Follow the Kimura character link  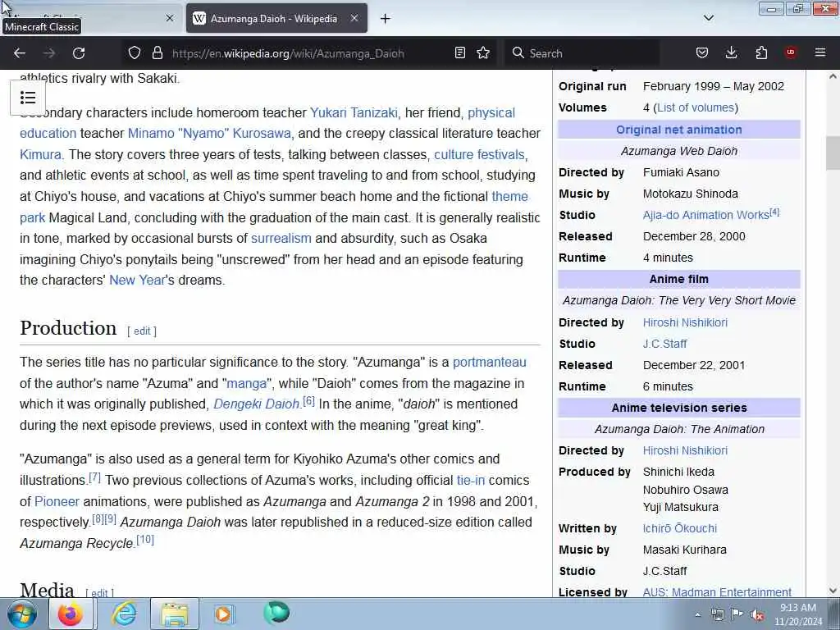[41, 154]
